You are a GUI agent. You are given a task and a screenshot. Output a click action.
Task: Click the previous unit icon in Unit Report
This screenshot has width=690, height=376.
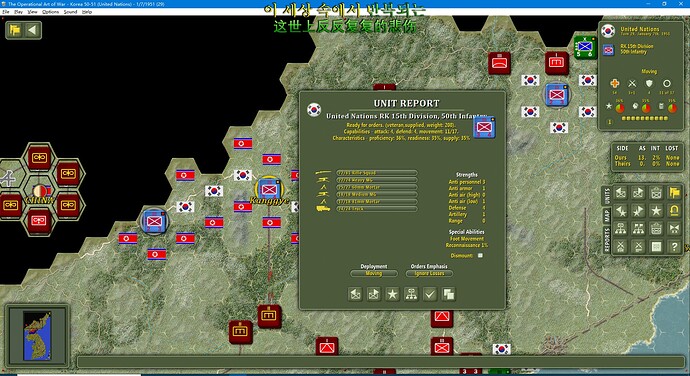point(355,294)
